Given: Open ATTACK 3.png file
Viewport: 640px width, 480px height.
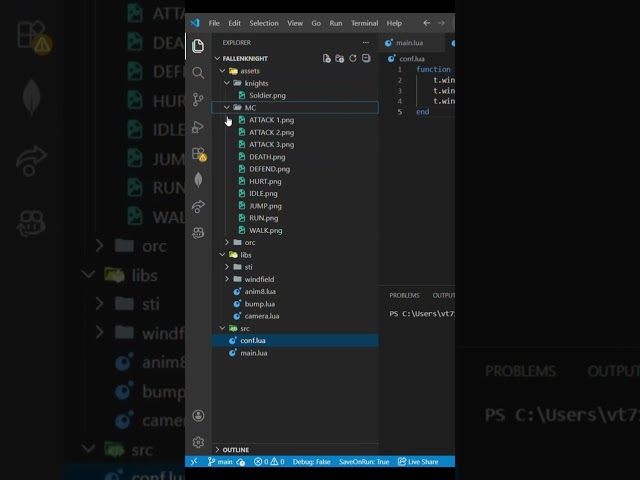Looking at the screenshot, I should 295,144.
